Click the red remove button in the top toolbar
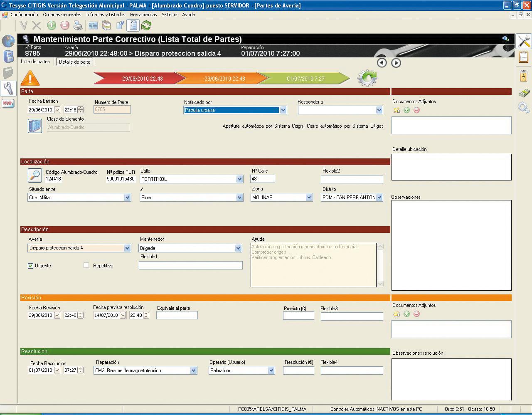The height and width of the screenshot is (415, 532). pos(65,26)
